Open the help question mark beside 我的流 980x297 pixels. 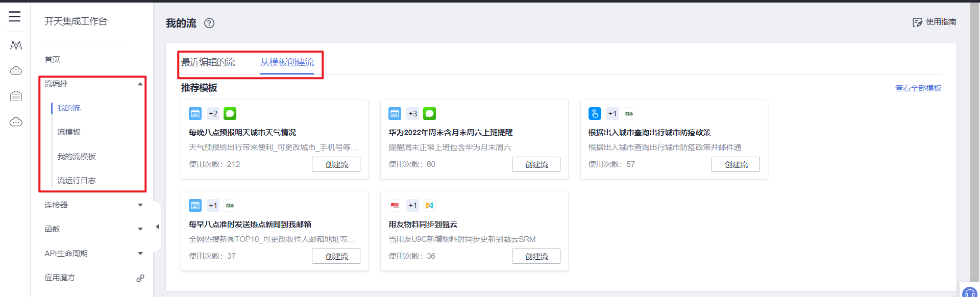[x=209, y=23]
